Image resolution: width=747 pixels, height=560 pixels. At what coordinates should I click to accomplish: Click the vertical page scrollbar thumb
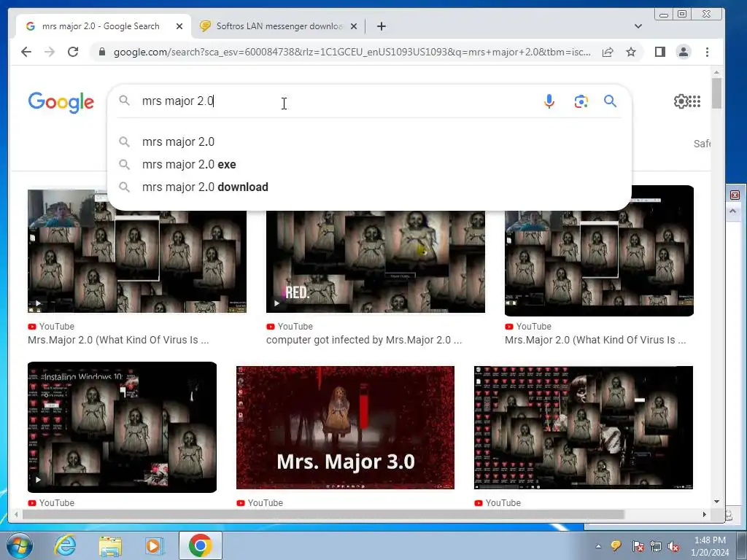pyautogui.click(x=716, y=94)
